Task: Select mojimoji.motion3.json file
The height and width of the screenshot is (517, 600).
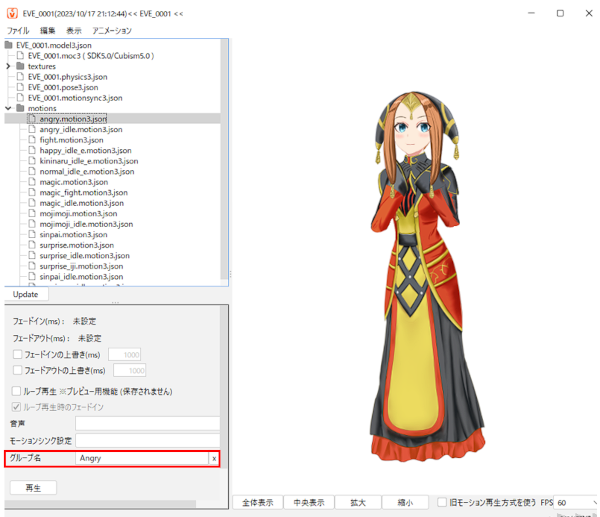Action: [x=78, y=214]
